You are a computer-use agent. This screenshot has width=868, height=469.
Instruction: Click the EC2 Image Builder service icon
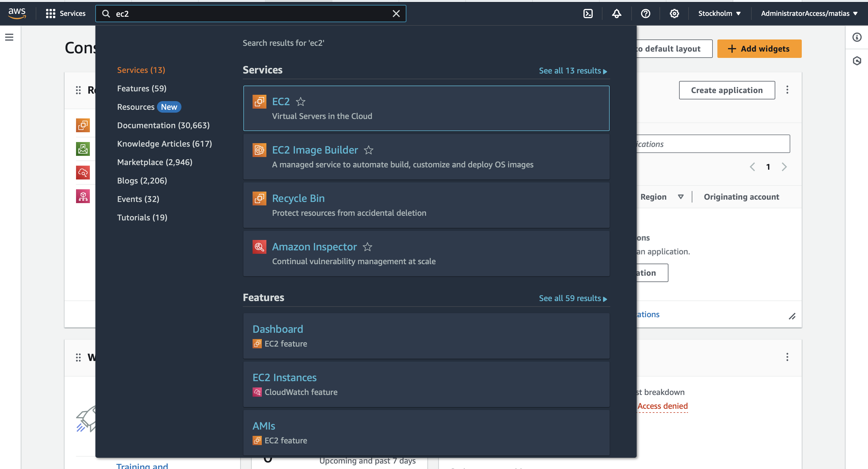[259, 150]
